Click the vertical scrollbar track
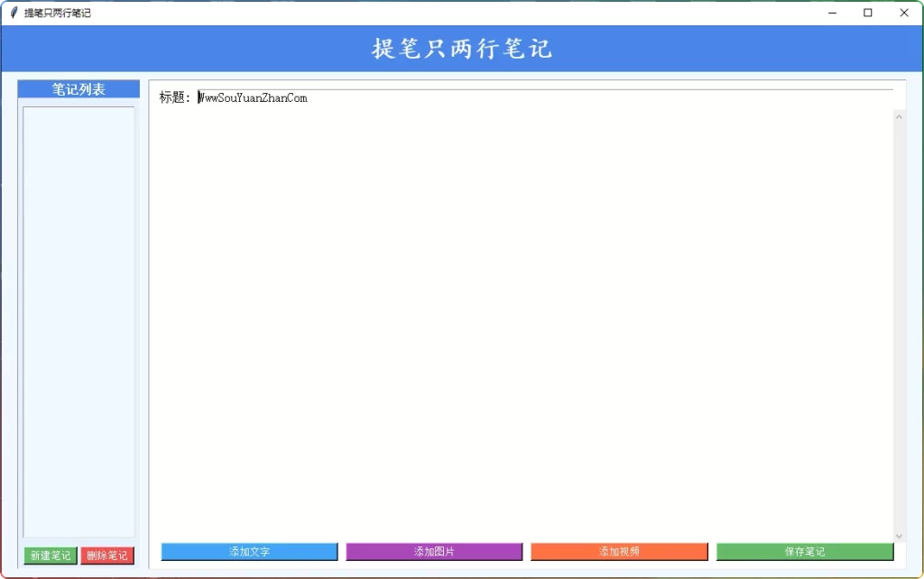The height and width of the screenshot is (579, 924). (899, 325)
